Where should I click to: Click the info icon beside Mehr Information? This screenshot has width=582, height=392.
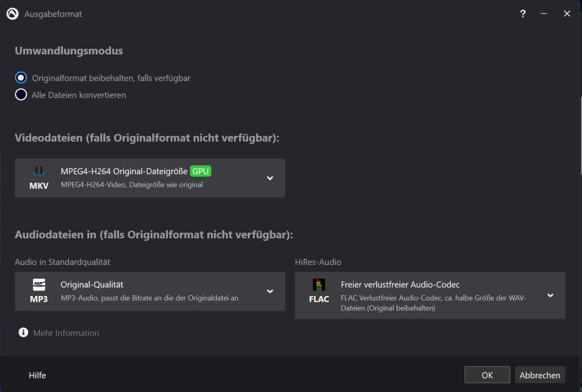coord(23,332)
